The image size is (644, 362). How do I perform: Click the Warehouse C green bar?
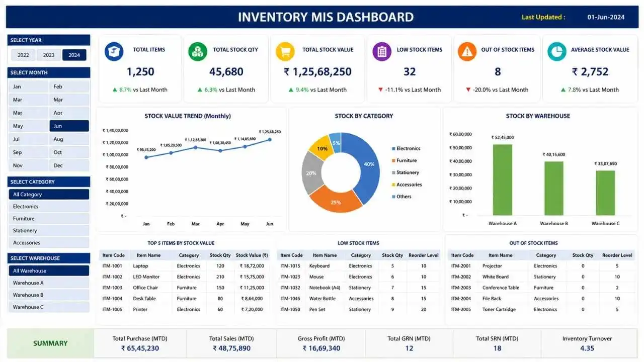(605, 193)
